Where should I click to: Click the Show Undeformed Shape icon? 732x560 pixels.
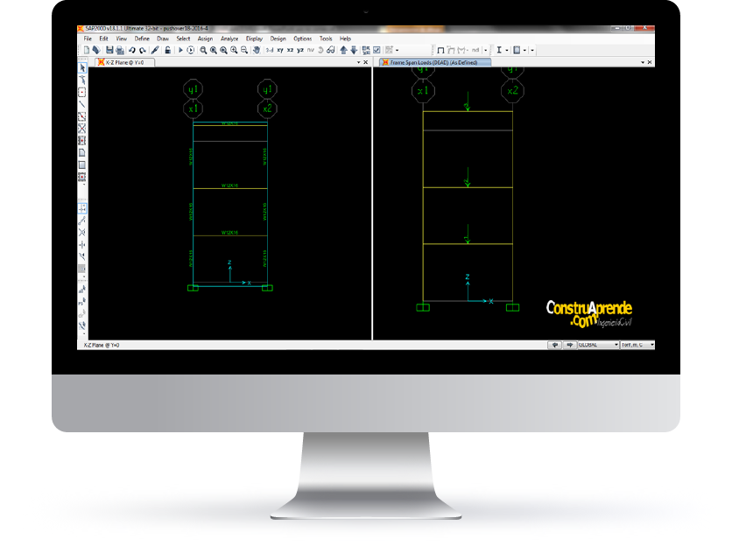(440, 50)
